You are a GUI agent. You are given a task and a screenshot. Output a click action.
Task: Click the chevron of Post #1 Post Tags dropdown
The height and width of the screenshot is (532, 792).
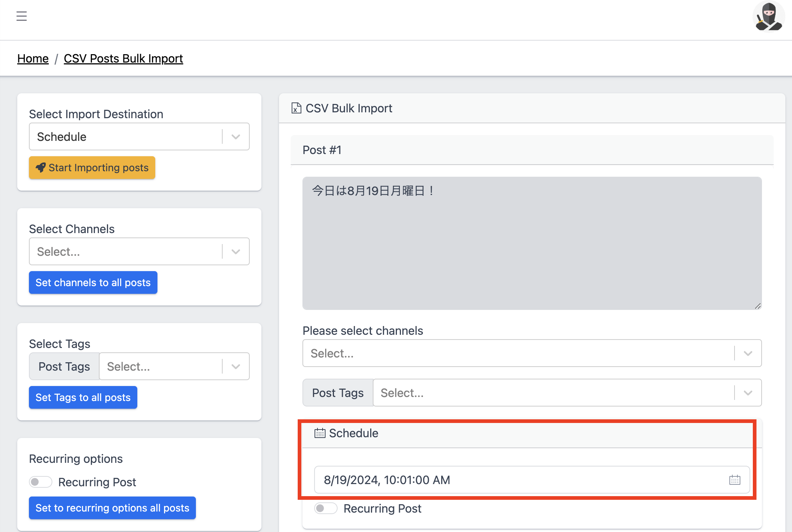(x=748, y=393)
